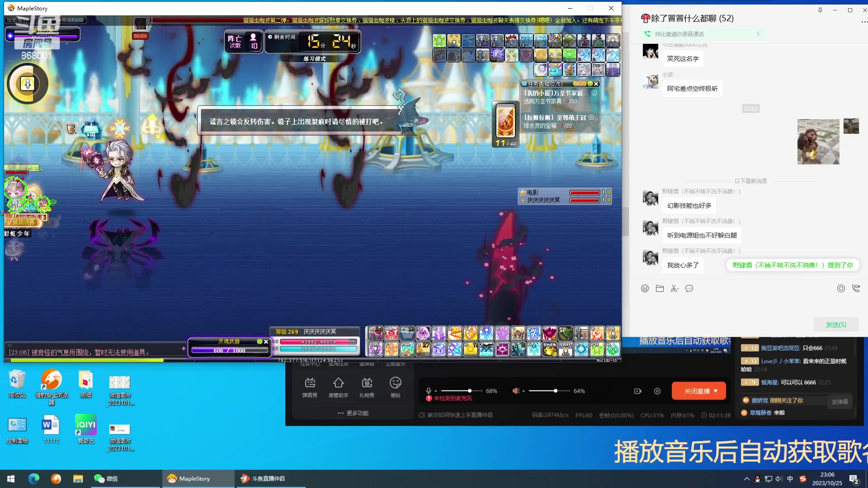This screenshot has height=488, width=868.
Task: Open the WeChat chat more options (…) menu
Action: pyautogui.click(x=864, y=22)
